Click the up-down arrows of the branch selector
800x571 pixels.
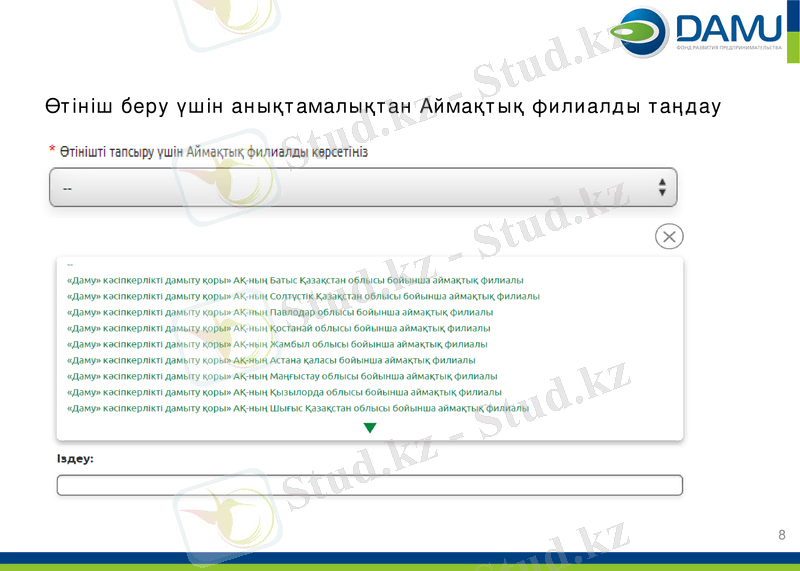coord(662,187)
